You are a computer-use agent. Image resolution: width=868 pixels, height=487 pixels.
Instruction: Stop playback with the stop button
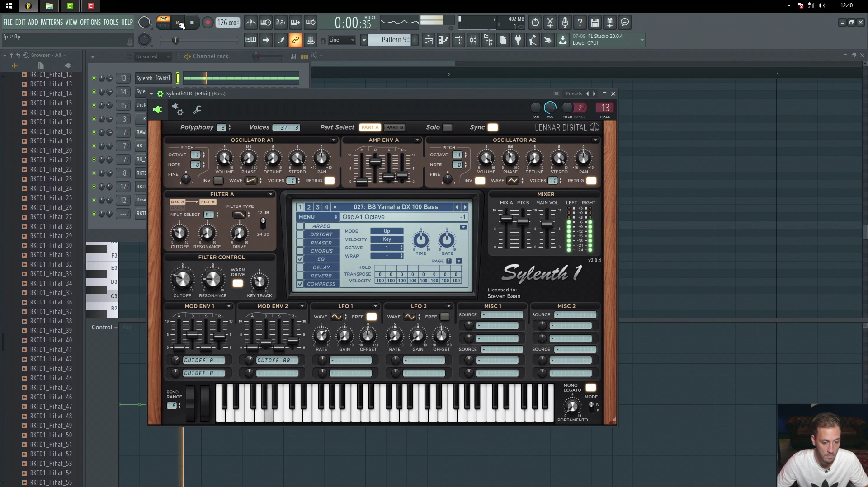[192, 23]
